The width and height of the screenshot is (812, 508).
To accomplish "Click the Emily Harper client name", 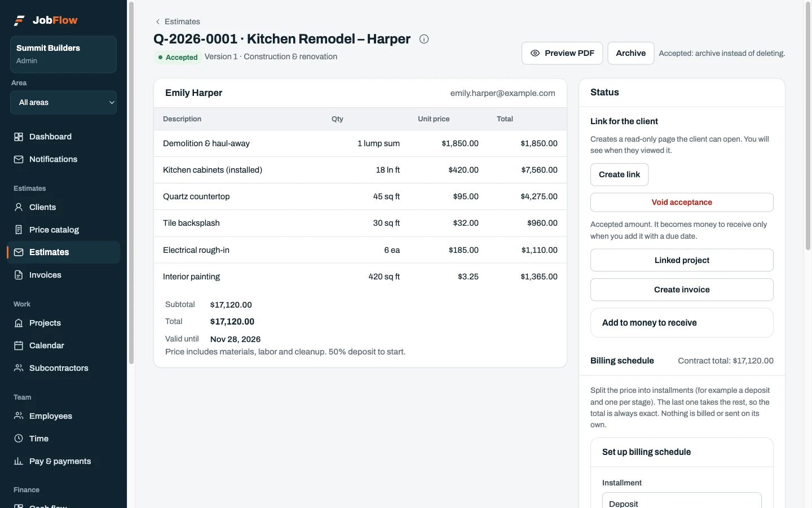I will 193,93.
